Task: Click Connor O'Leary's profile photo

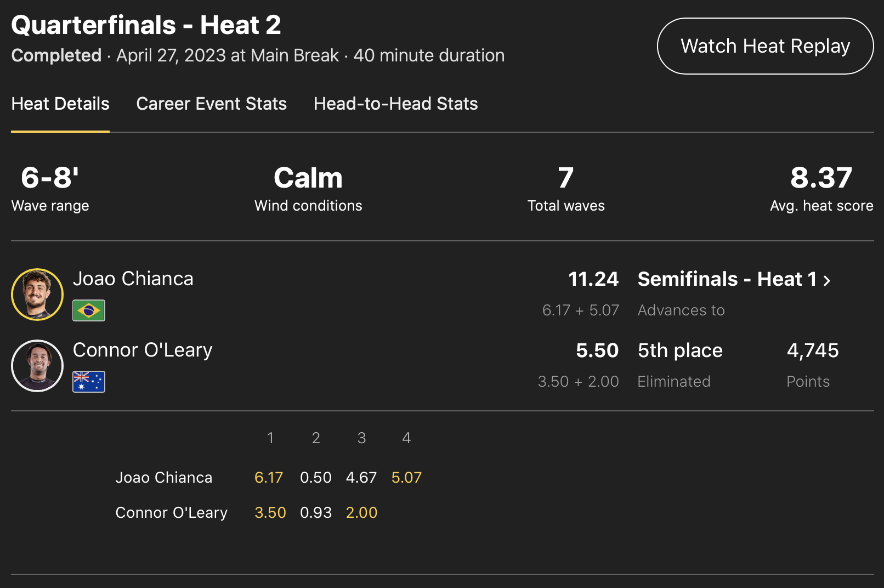Action: click(x=37, y=366)
